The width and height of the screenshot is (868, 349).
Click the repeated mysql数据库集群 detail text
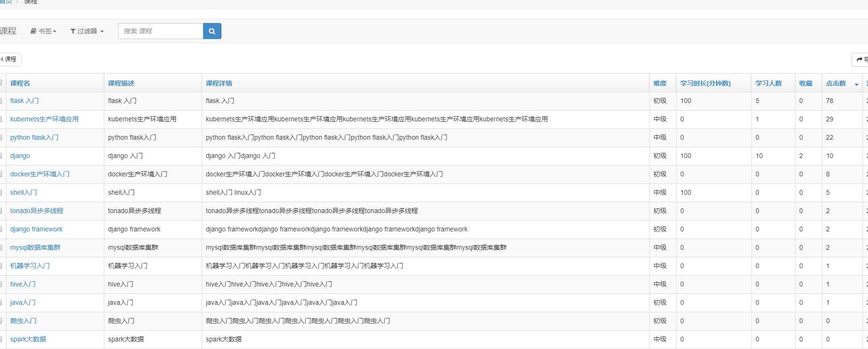[356, 247]
